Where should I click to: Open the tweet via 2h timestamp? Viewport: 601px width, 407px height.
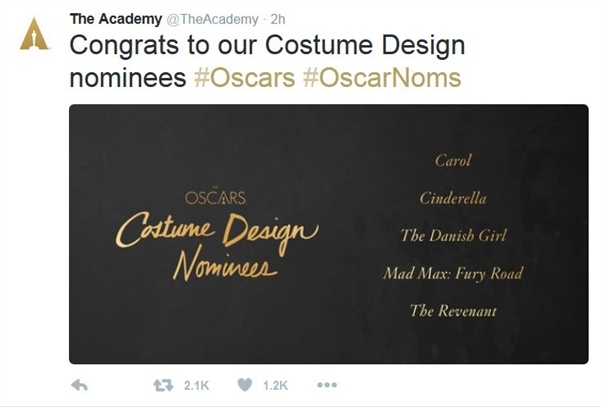(278, 19)
